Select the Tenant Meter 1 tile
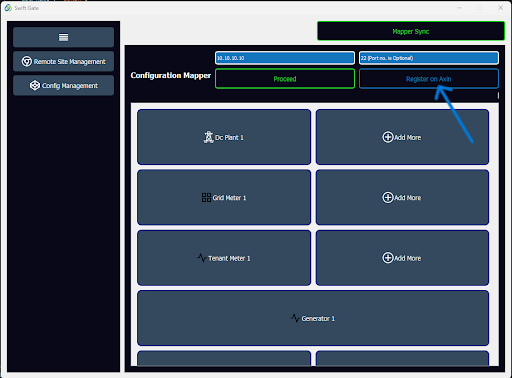512x378 pixels. pos(224,258)
